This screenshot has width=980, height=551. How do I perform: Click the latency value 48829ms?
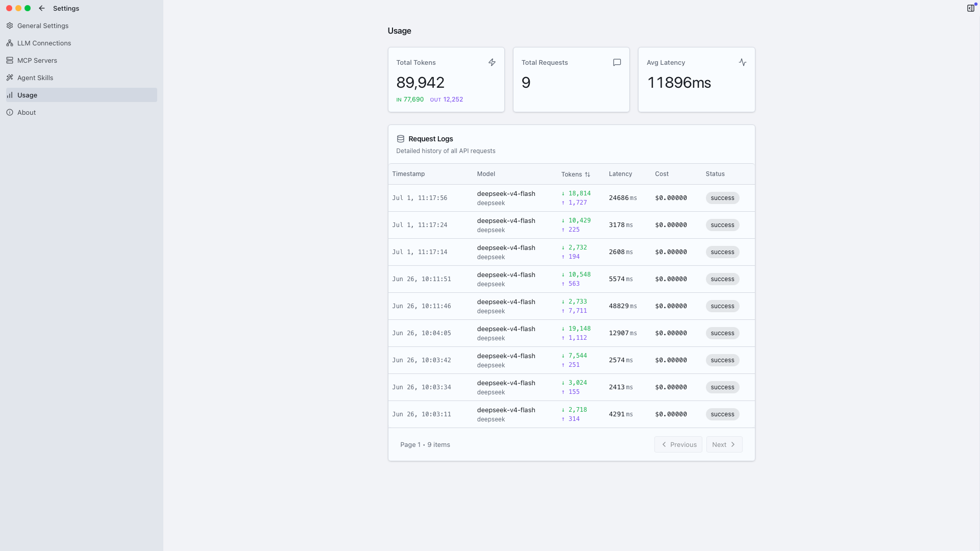click(623, 306)
